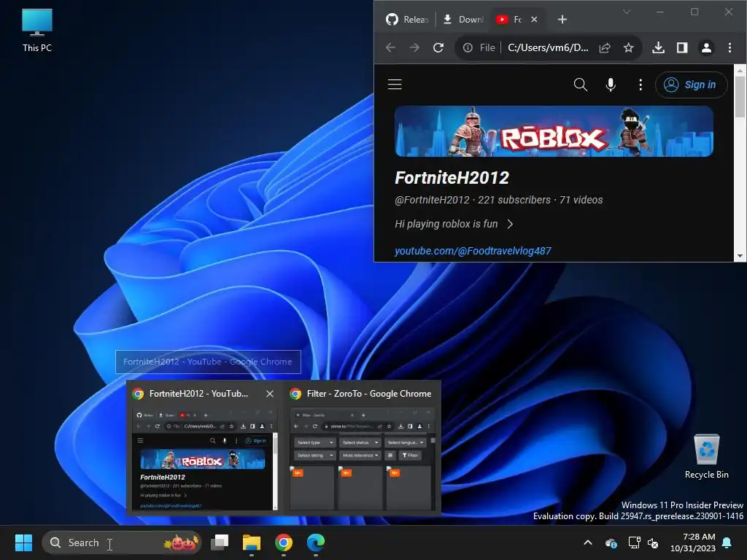Launch File Explorer from the taskbar
The height and width of the screenshot is (560, 747).
(x=252, y=542)
